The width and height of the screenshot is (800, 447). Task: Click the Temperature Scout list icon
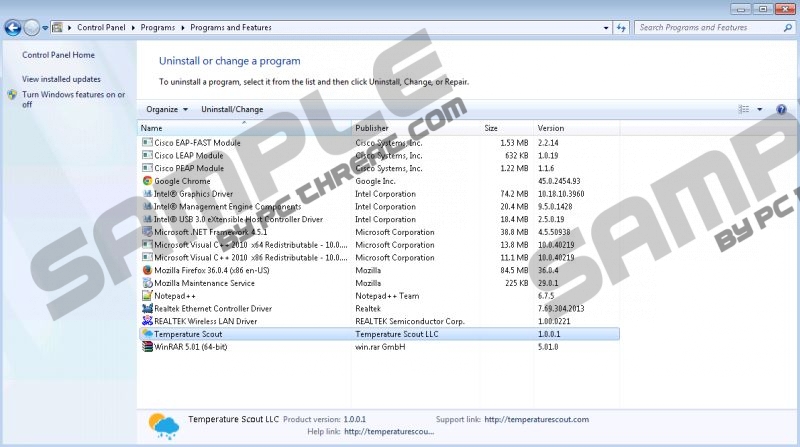tap(147, 334)
